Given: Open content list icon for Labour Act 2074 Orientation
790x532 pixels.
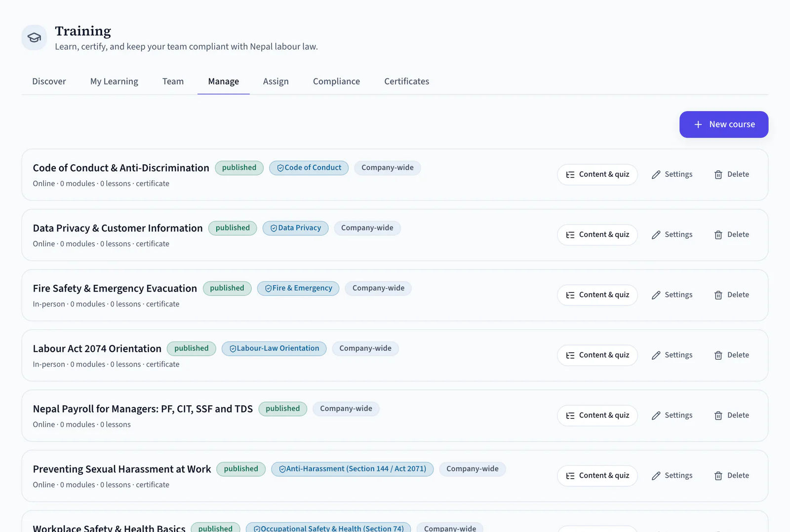Looking at the screenshot, I should pos(570,355).
